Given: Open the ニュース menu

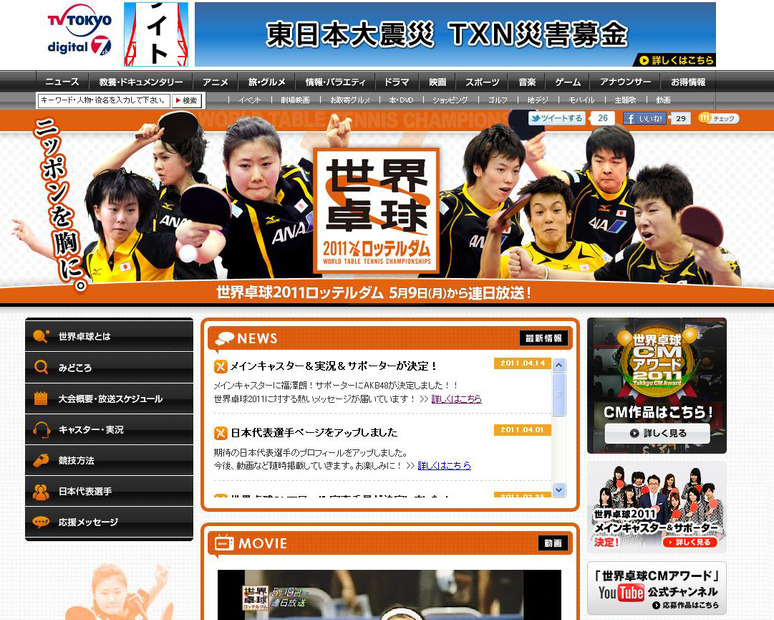Looking at the screenshot, I should click(x=62, y=82).
